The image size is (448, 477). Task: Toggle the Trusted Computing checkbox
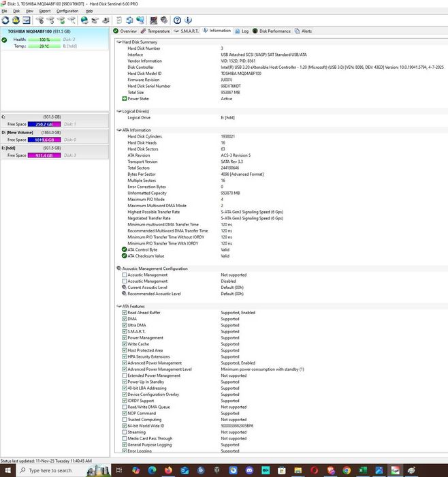pos(125,420)
